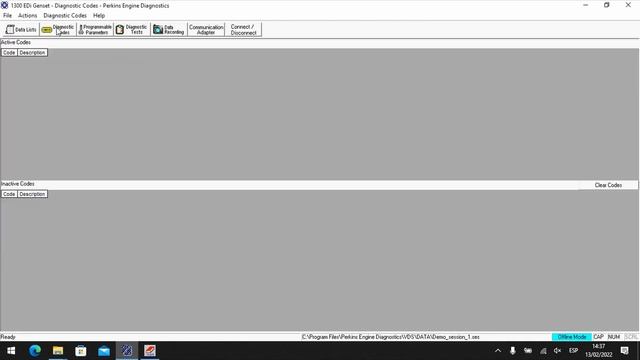The width and height of the screenshot is (640, 360).
Task: Open File Explorer from the taskbar
Action: click(x=58, y=351)
